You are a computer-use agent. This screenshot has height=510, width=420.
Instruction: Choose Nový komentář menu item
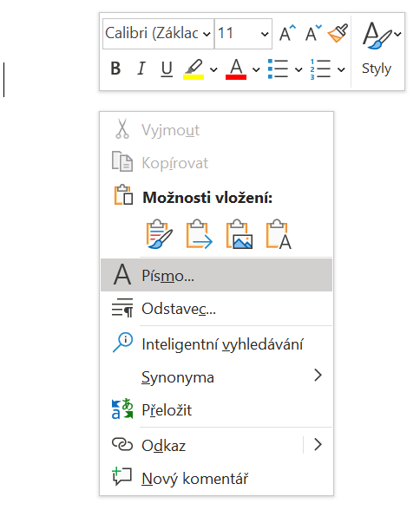pyautogui.click(x=216, y=479)
